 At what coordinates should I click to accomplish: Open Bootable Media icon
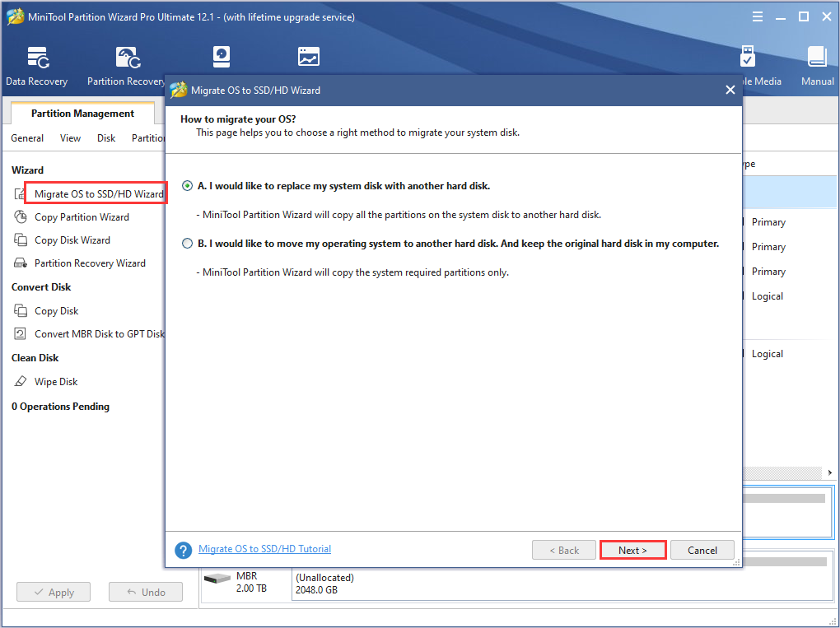pyautogui.click(x=747, y=57)
